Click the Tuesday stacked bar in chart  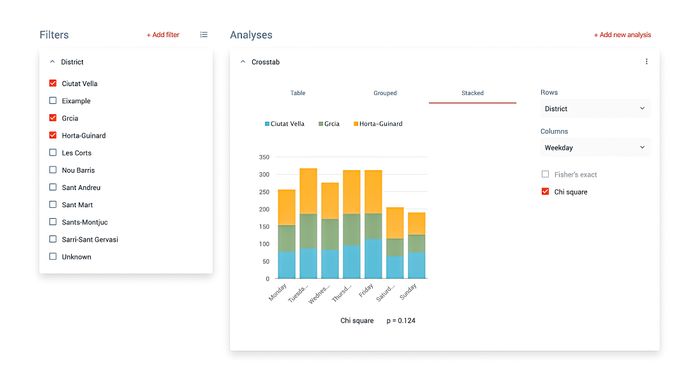(x=308, y=223)
